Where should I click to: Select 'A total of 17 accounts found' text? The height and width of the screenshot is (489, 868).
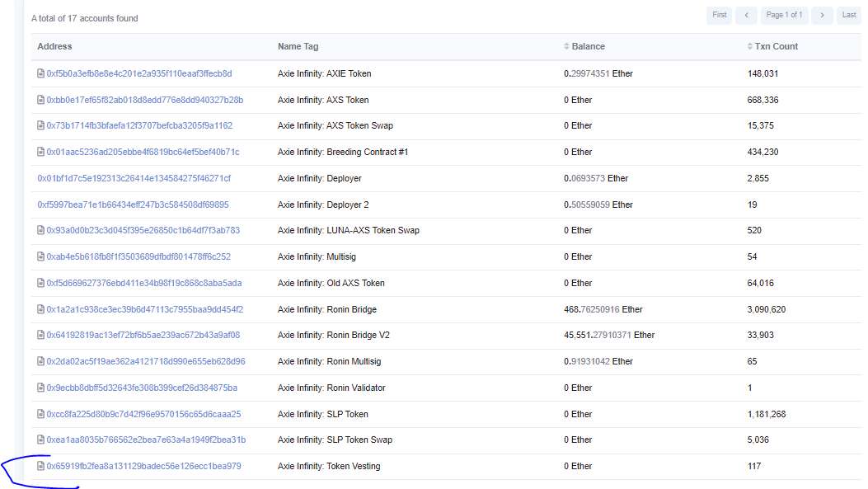[x=85, y=18]
